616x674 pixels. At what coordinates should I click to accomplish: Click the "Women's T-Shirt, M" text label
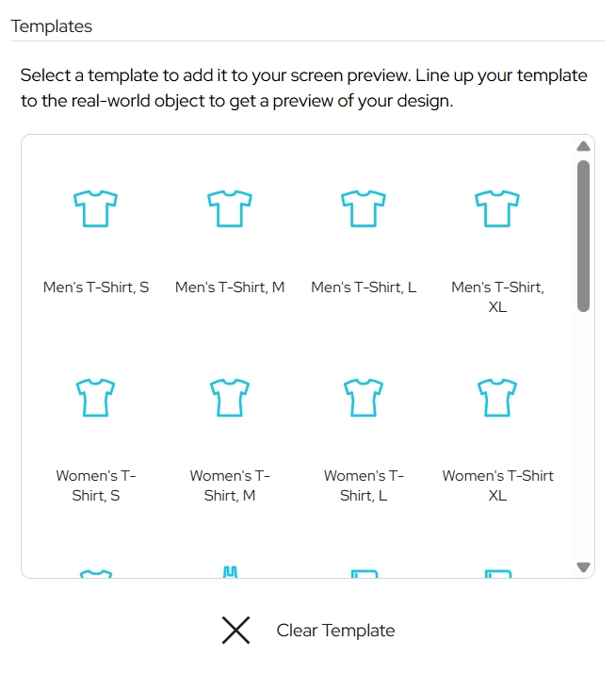[x=230, y=485]
